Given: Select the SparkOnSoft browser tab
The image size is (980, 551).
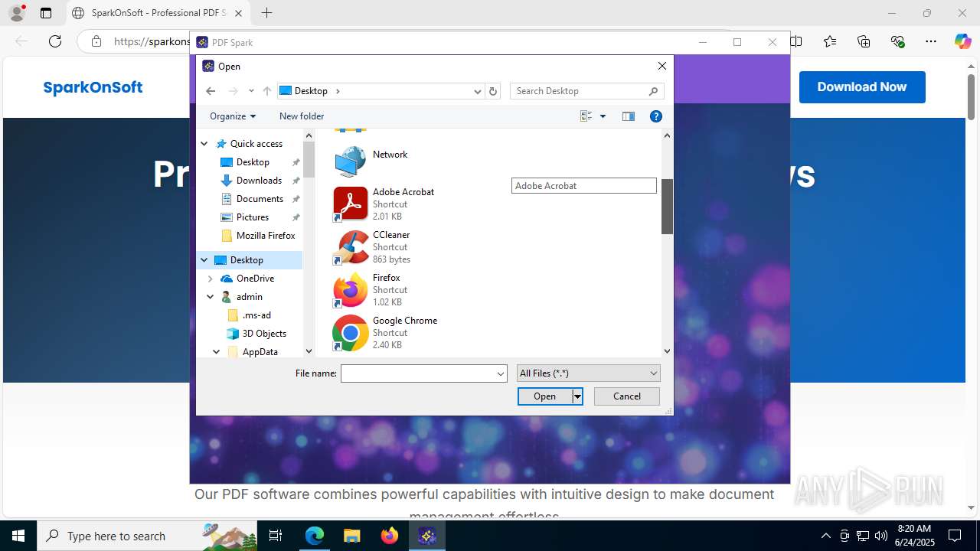Looking at the screenshot, I should 159,13.
